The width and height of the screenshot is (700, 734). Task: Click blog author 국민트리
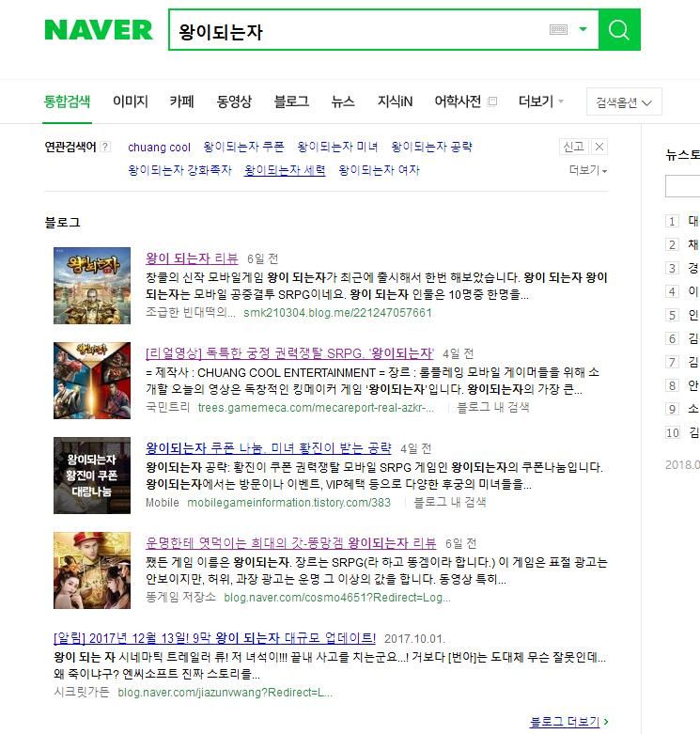[167, 407]
